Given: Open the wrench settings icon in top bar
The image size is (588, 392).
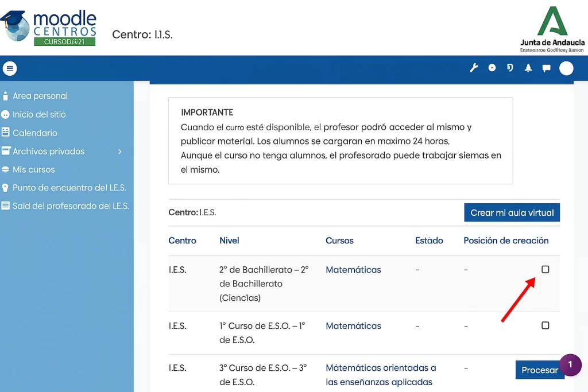Looking at the screenshot, I should tap(473, 68).
